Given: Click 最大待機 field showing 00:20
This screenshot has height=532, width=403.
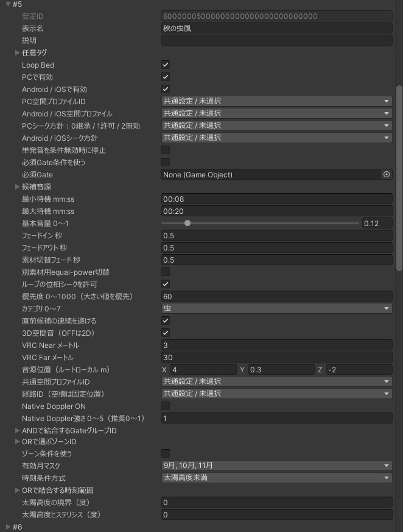Looking at the screenshot, I should [x=276, y=211].
